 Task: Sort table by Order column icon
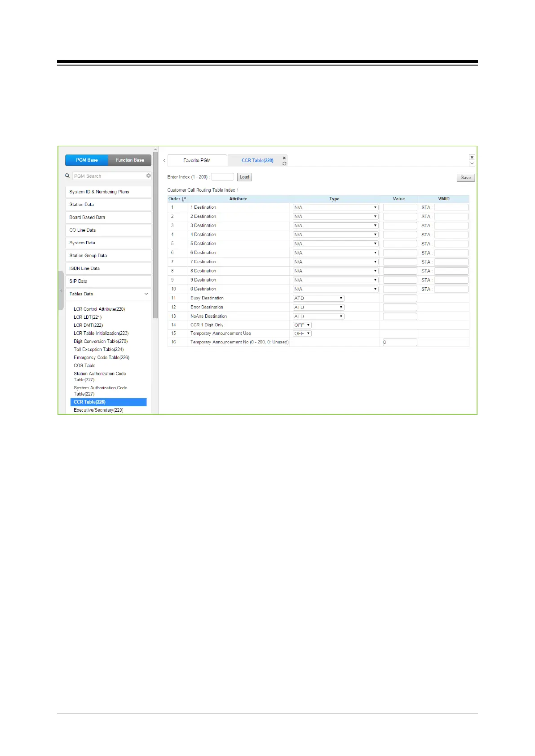pyautogui.click(x=184, y=199)
